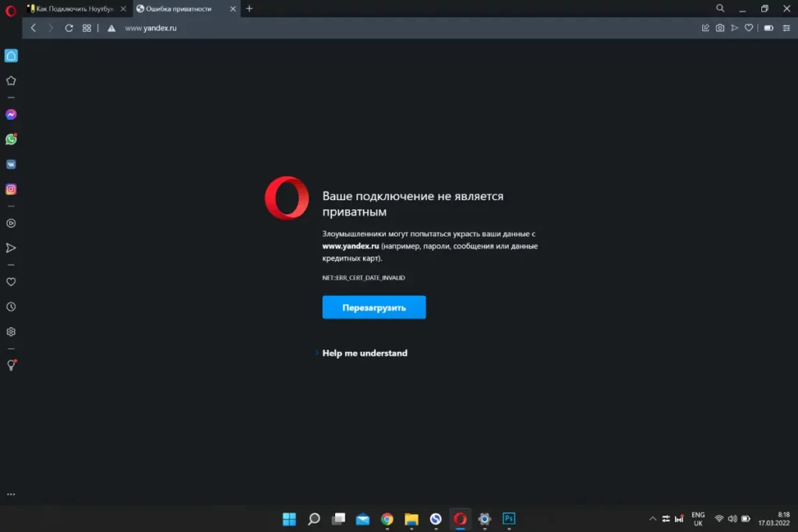Reload the current page
This screenshot has width=798, height=532.
[69, 28]
